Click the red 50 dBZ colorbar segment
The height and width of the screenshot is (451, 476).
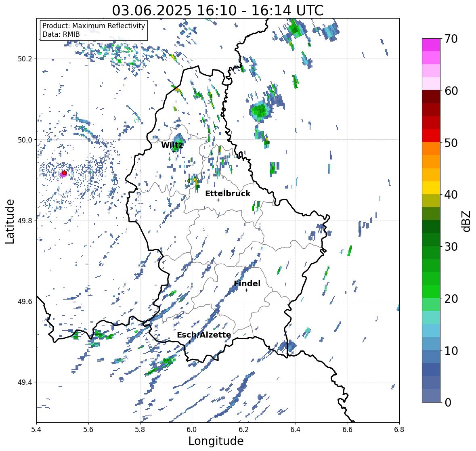(x=431, y=136)
